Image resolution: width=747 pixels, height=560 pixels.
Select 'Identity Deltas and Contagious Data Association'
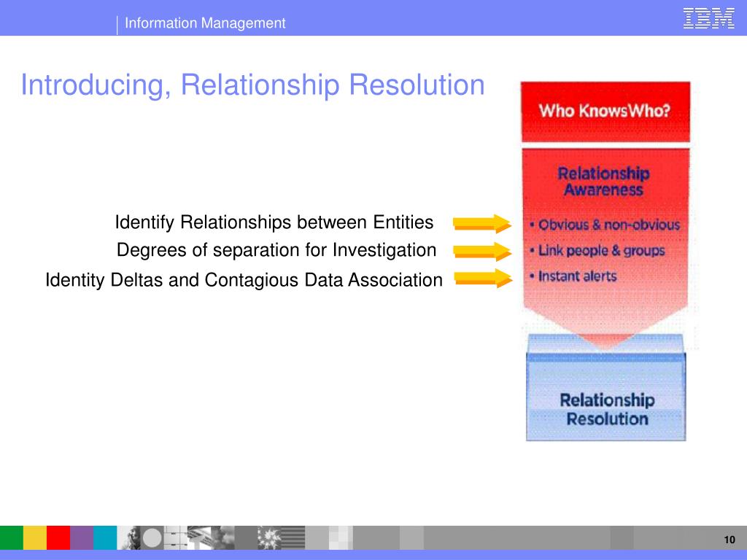pyautogui.click(x=244, y=280)
